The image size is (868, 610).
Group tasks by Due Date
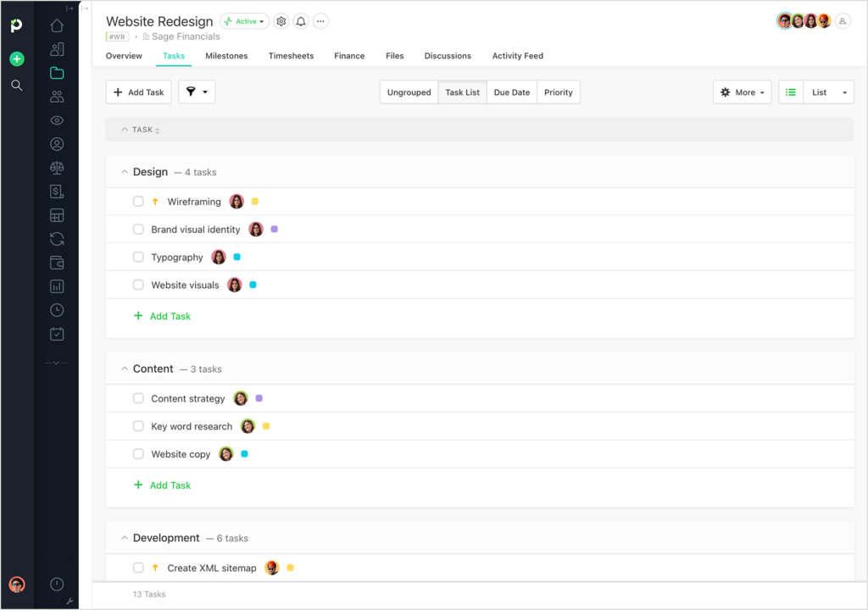click(x=512, y=92)
